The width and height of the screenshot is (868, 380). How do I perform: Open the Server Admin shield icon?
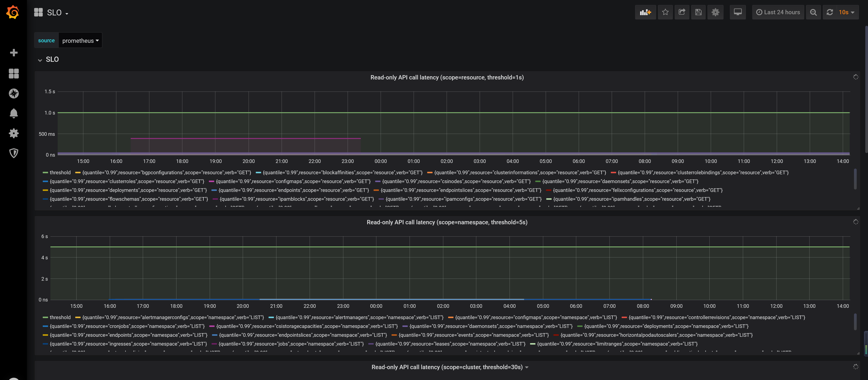(14, 153)
